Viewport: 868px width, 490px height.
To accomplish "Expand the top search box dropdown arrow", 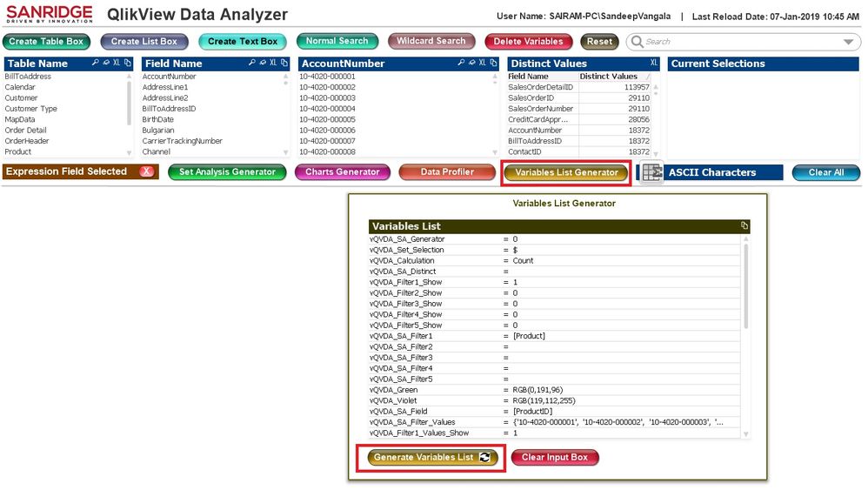I will tap(848, 42).
